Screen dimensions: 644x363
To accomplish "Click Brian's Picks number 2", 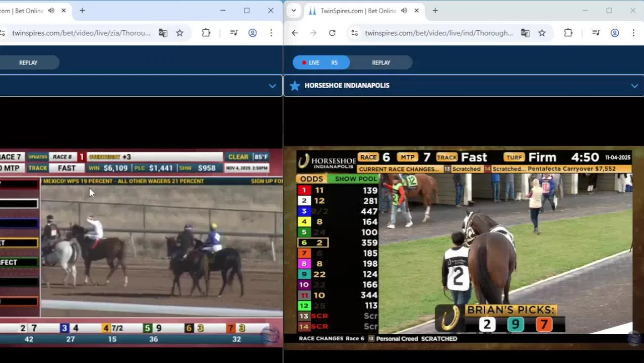I will click(x=487, y=324).
